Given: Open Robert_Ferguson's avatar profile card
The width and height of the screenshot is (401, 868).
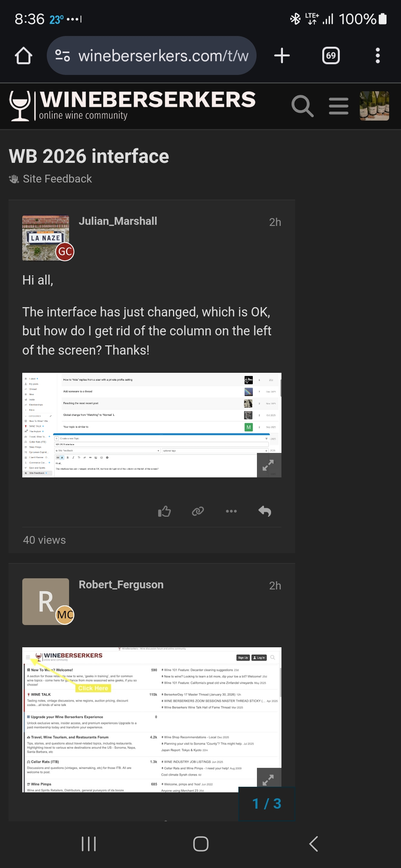Looking at the screenshot, I should (x=46, y=601).
